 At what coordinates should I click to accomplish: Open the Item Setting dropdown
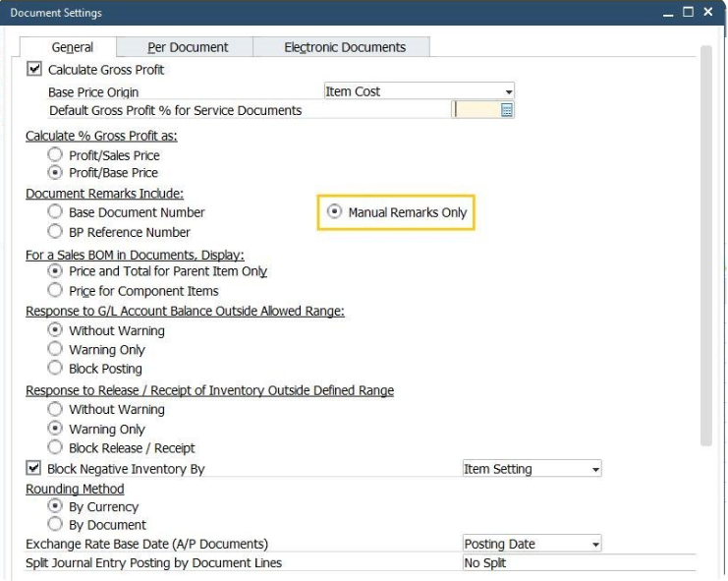[x=595, y=470]
